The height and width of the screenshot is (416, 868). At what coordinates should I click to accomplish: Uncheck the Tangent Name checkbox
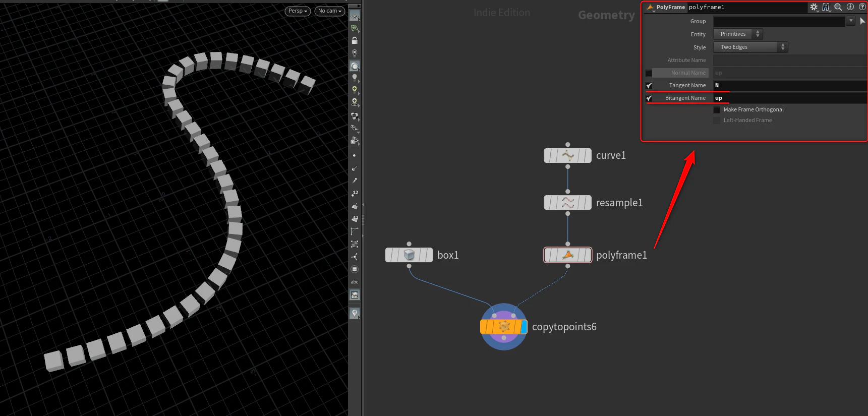649,86
